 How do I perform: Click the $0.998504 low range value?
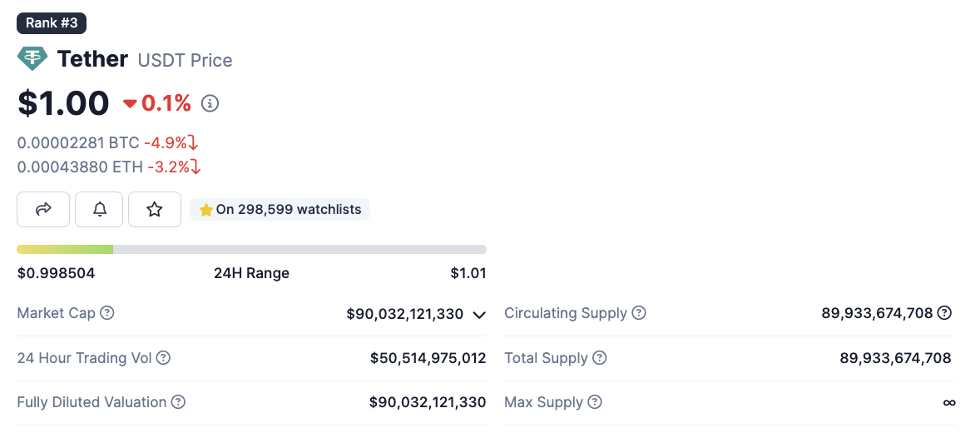click(57, 273)
